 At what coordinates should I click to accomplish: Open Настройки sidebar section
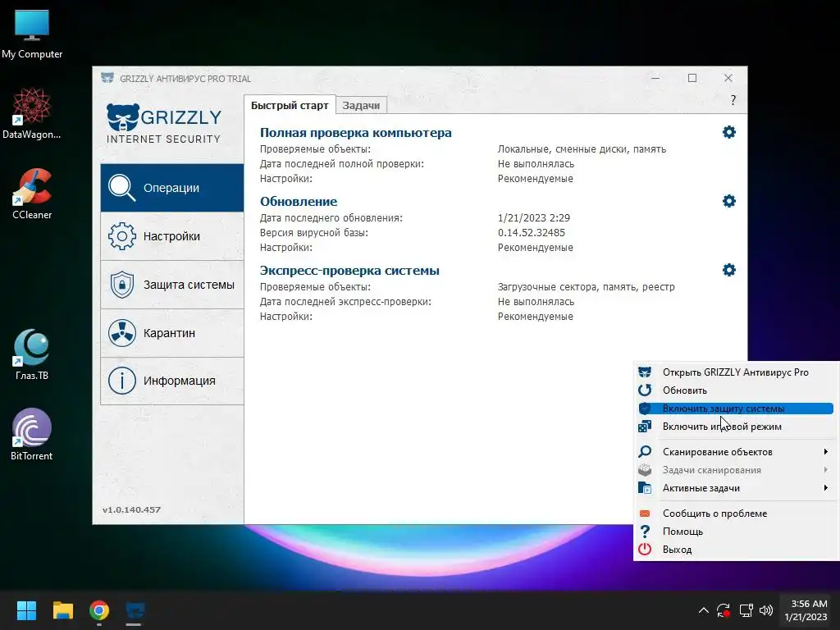tap(172, 236)
